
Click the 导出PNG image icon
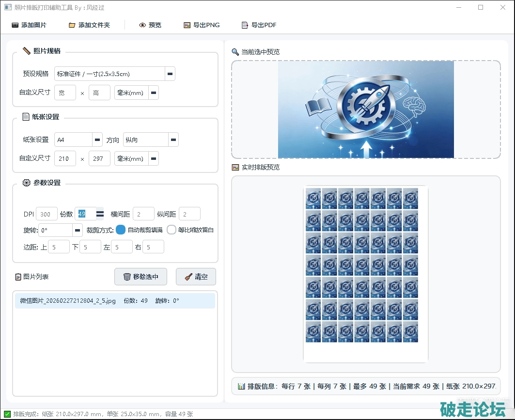(x=187, y=25)
